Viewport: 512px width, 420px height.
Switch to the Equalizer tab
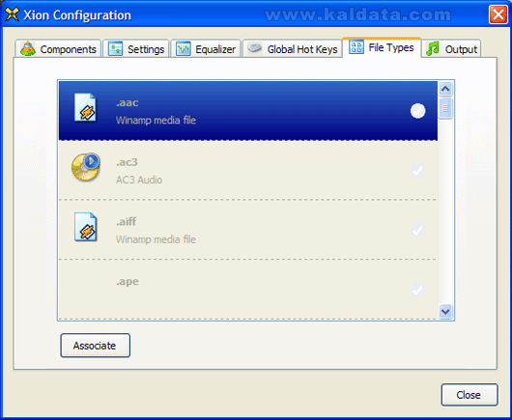point(206,48)
